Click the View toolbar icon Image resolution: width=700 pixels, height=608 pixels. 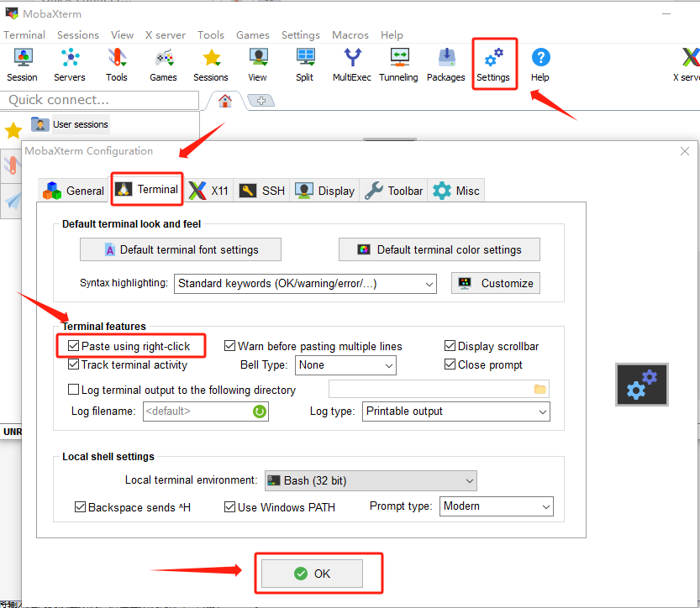[x=258, y=66]
